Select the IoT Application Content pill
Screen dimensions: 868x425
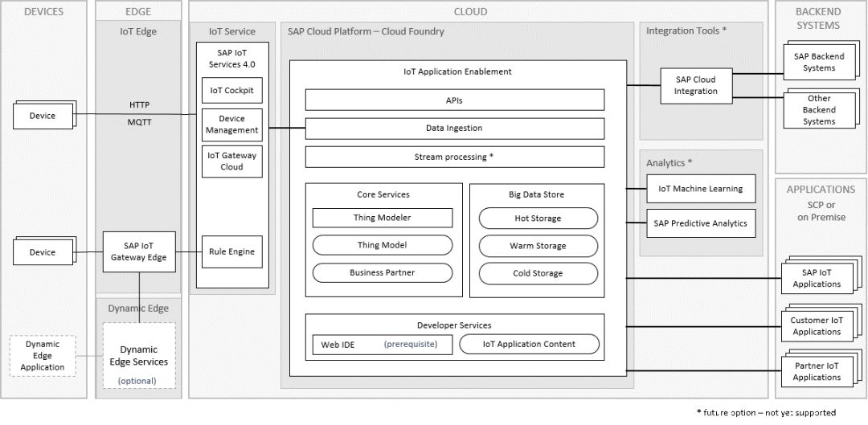click(529, 344)
